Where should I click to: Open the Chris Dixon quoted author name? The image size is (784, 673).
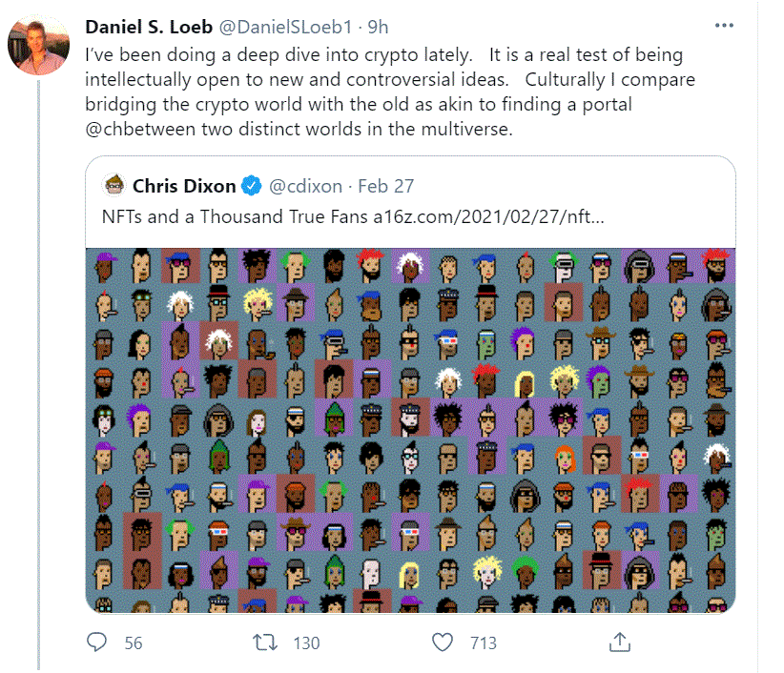click(183, 185)
